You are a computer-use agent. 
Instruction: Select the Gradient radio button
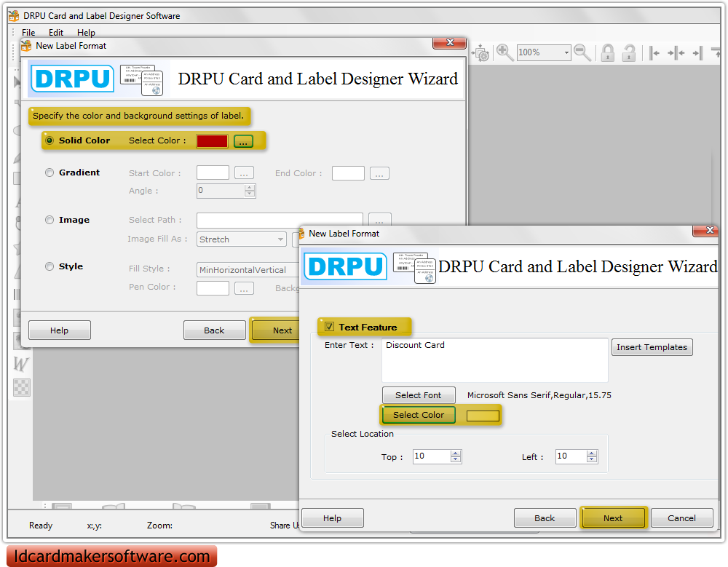tap(50, 173)
